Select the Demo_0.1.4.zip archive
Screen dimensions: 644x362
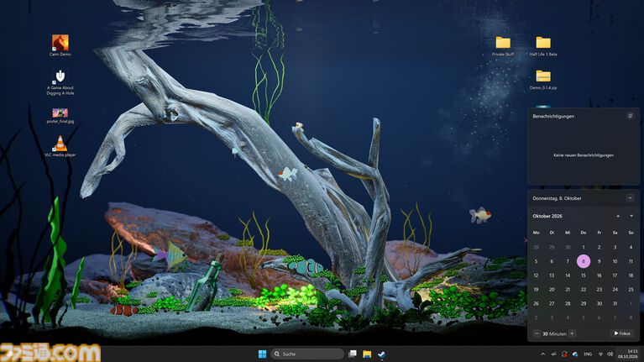543,80
